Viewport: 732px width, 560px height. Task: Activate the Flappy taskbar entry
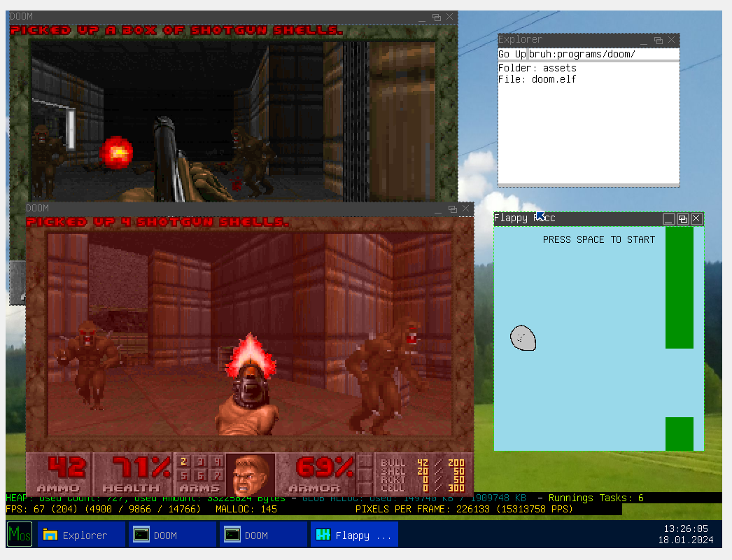[354, 534]
